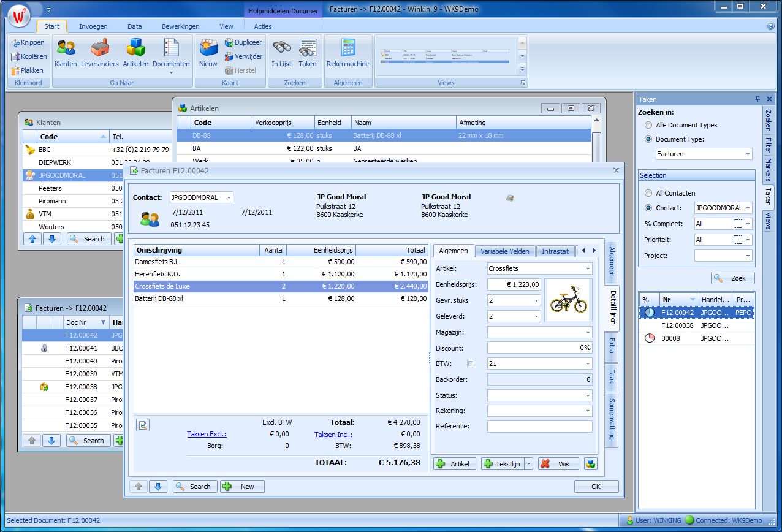782x532 pixels.
Task: Open the Gevr.stuks dropdown
Action: (536, 300)
